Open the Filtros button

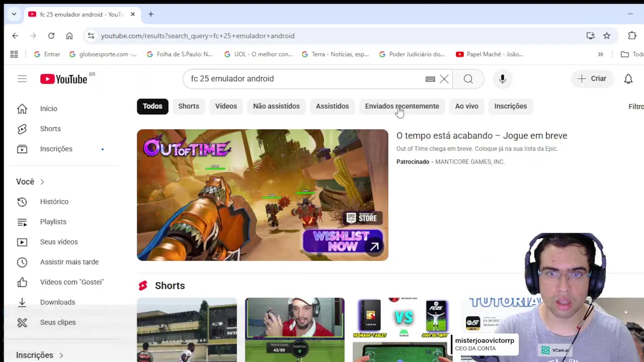tap(636, 107)
